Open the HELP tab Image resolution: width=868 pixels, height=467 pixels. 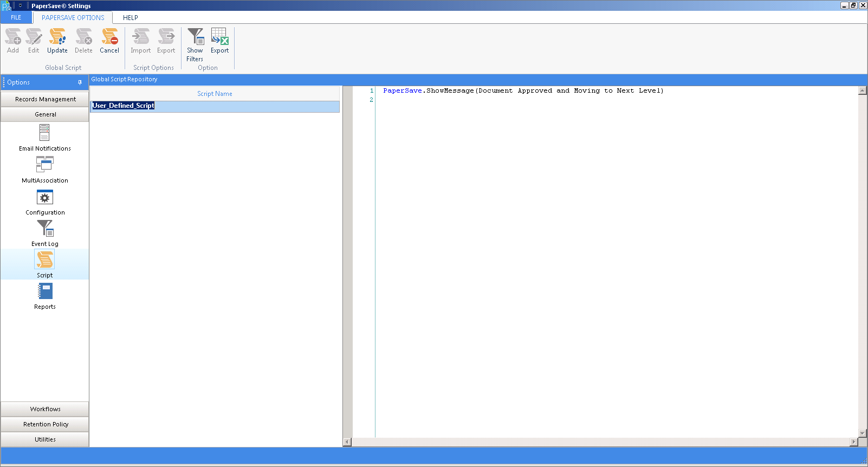pyautogui.click(x=131, y=17)
